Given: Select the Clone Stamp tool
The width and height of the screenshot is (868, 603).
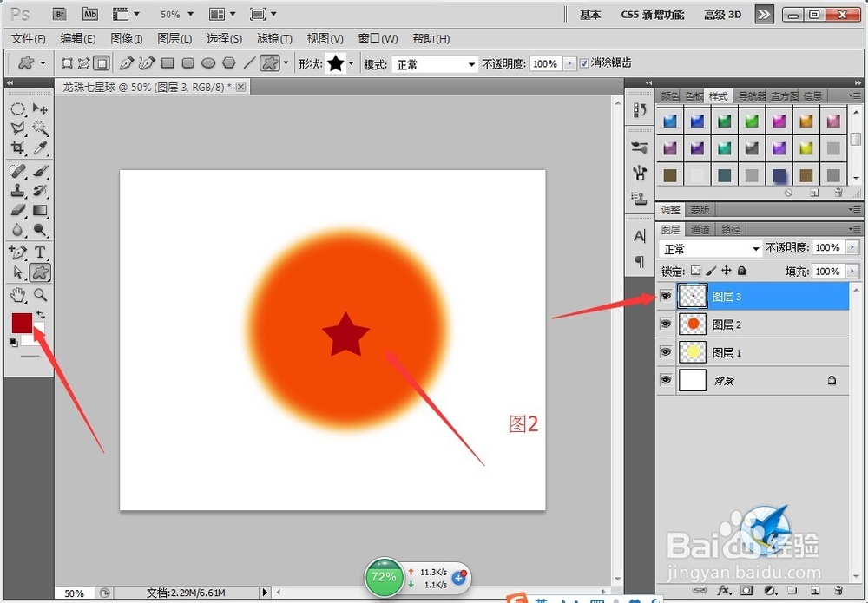Looking at the screenshot, I should click(x=17, y=190).
